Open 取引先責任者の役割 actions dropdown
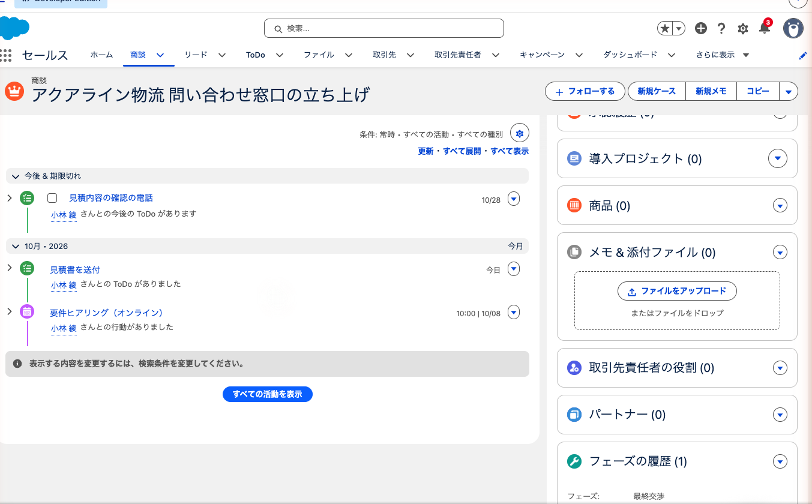Viewport: 812px width, 504px height. point(780,368)
